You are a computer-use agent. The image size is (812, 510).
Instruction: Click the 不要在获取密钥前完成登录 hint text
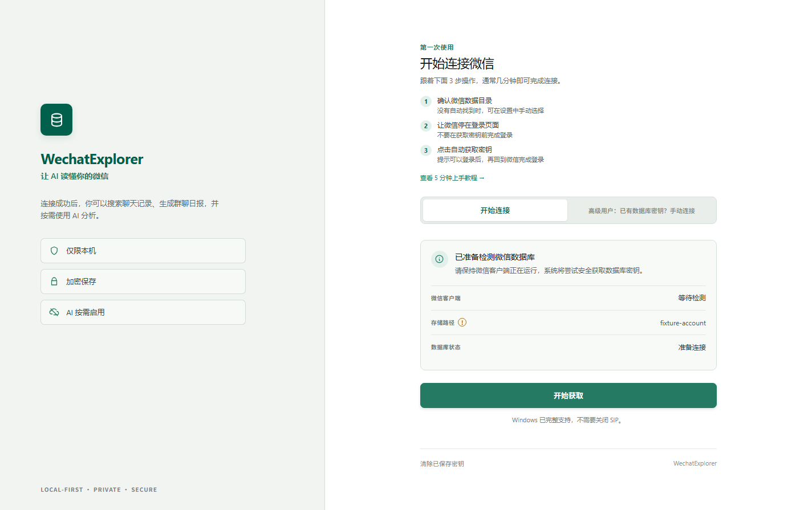(475, 136)
